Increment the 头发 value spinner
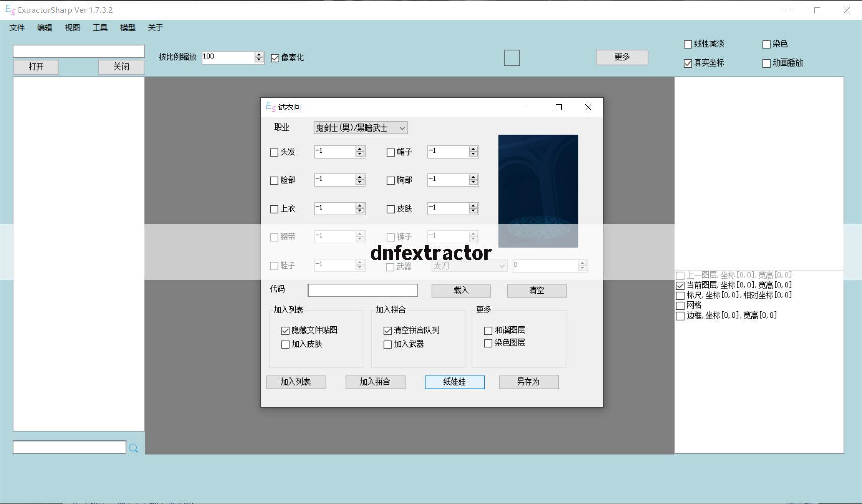The width and height of the screenshot is (862, 504). click(x=360, y=149)
